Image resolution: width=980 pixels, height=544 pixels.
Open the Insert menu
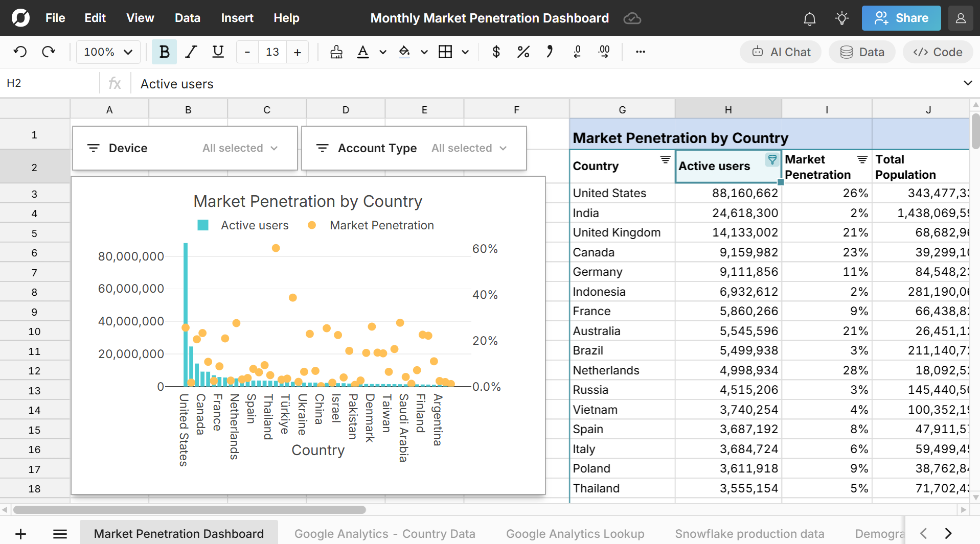[237, 18]
